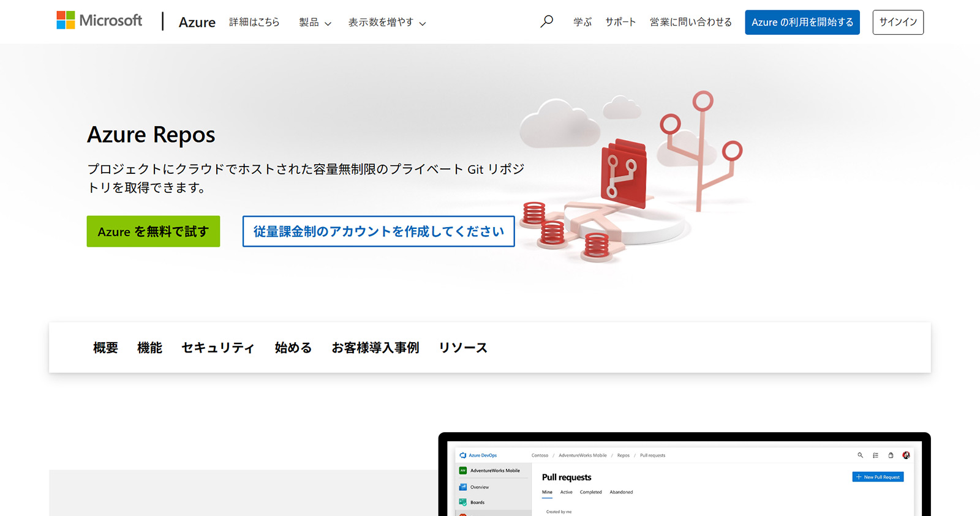
Task: Click 営業に問い合わせる in the header
Action: (x=691, y=22)
